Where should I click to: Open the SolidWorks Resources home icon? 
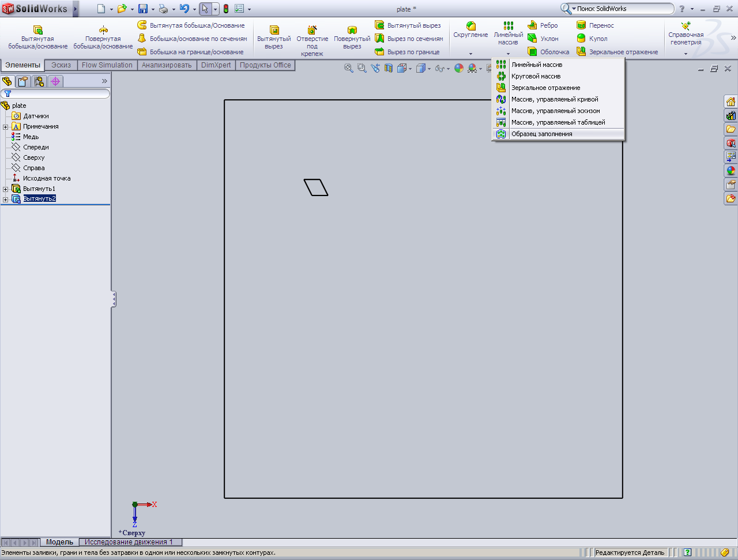click(x=731, y=102)
